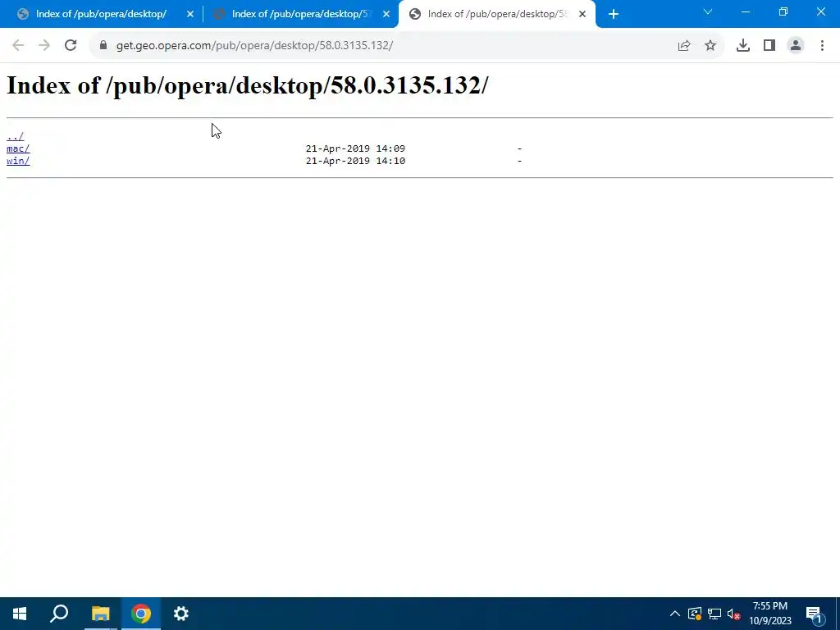The height and width of the screenshot is (630, 840).
Task: Select the active tab for desktop/58
Action: (x=496, y=14)
